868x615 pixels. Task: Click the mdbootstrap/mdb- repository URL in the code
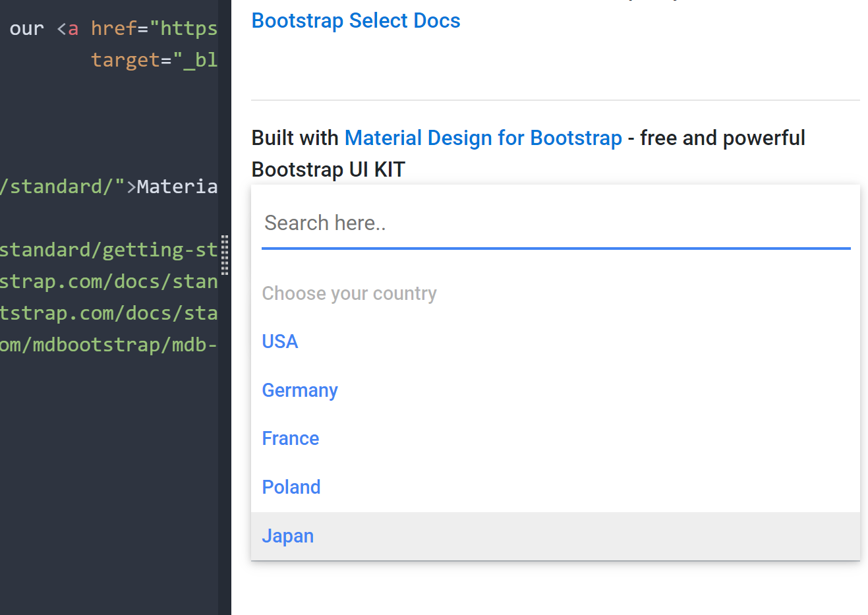tap(109, 344)
